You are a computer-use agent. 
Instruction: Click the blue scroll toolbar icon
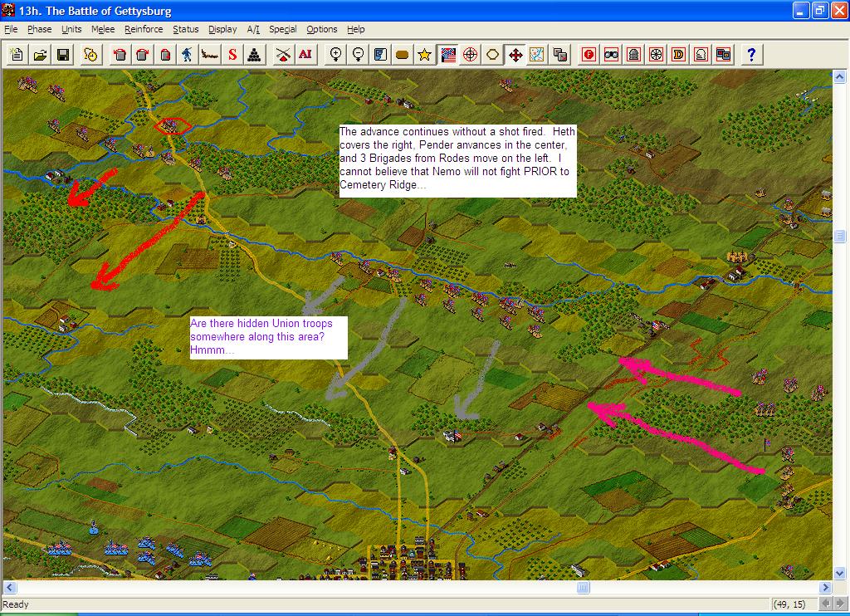point(380,54)
